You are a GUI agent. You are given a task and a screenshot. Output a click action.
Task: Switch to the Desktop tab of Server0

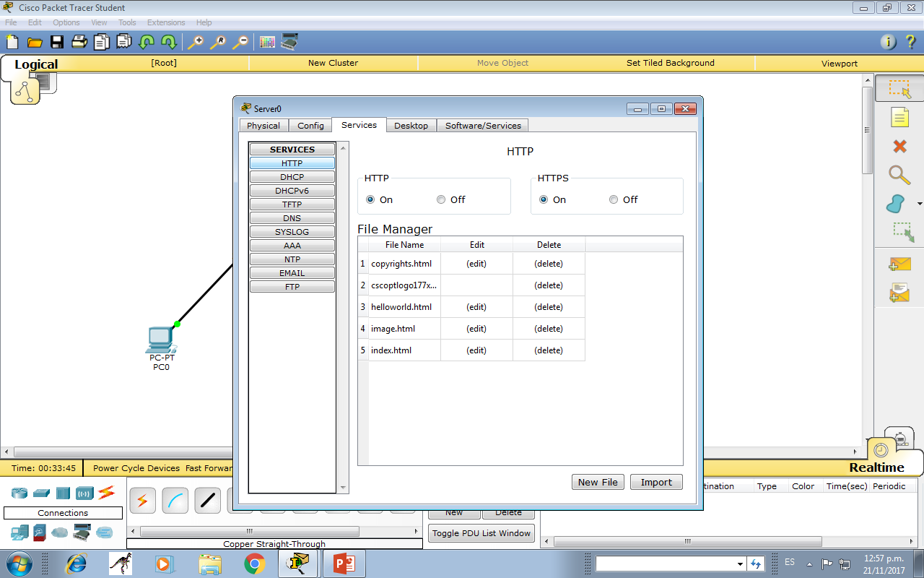pos(411,125)
